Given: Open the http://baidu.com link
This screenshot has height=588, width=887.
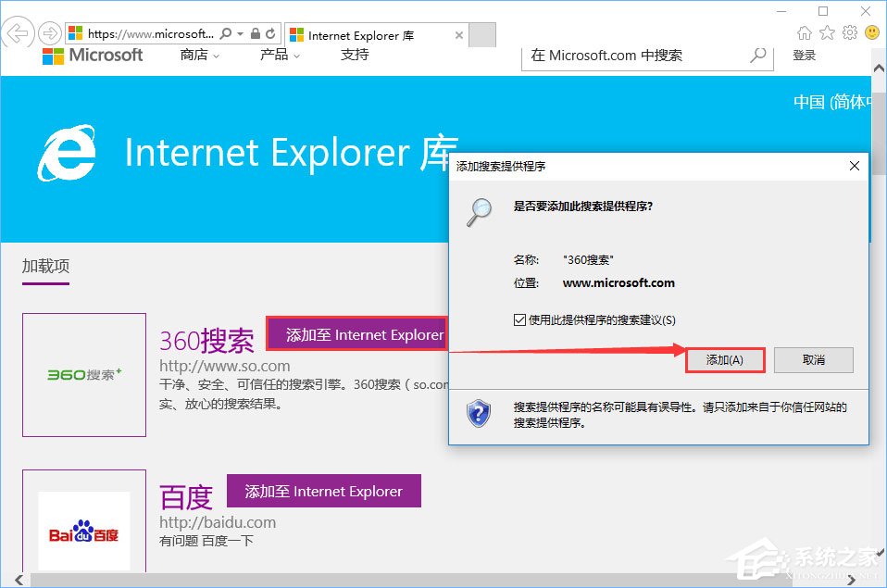Looking at the screenshot, I should coord(217,521).
